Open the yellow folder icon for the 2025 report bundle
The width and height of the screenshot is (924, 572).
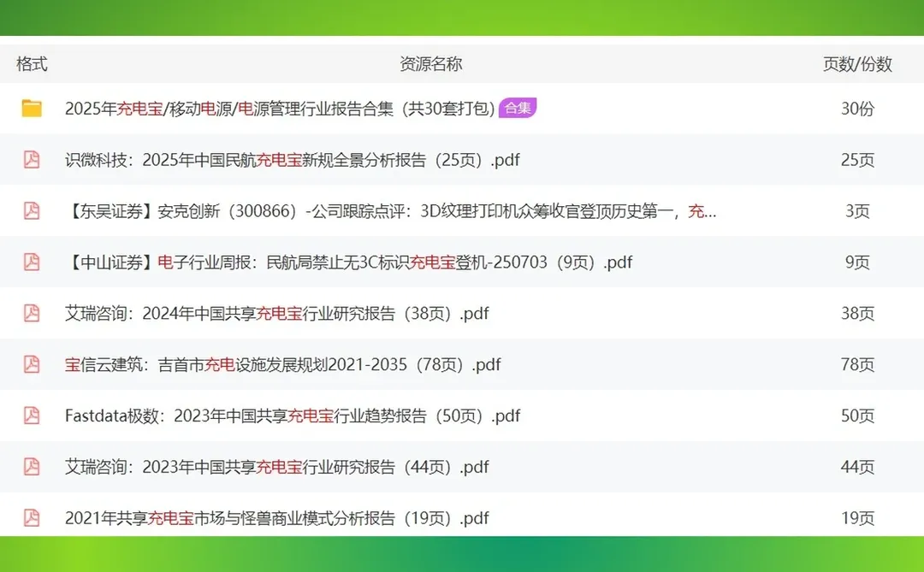32,109
